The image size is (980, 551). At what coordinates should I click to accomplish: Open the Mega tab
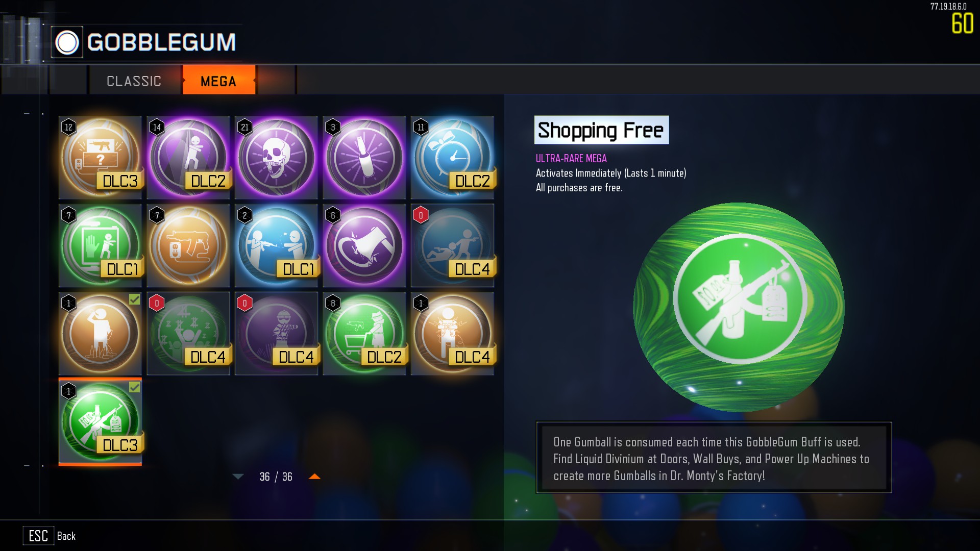click(218, 81)
